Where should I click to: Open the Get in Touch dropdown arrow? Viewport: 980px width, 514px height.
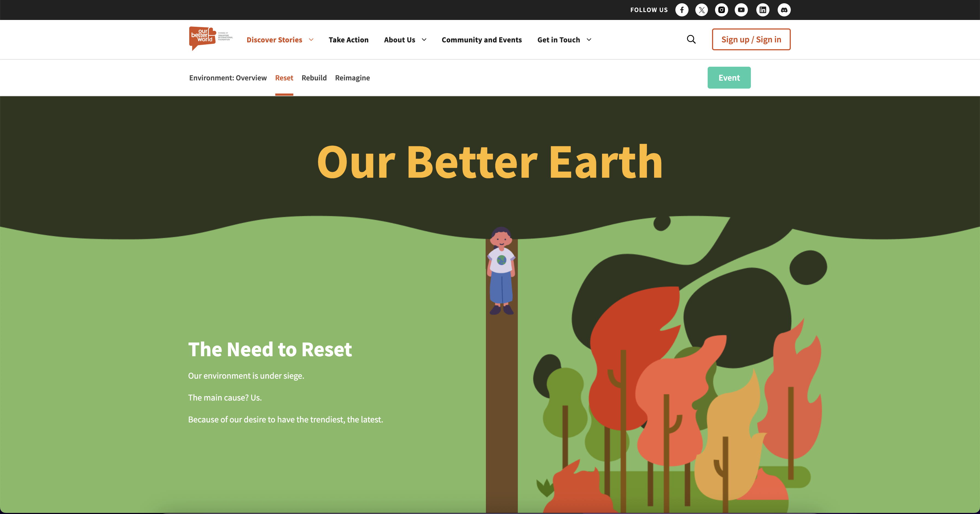tap(589, 40)
